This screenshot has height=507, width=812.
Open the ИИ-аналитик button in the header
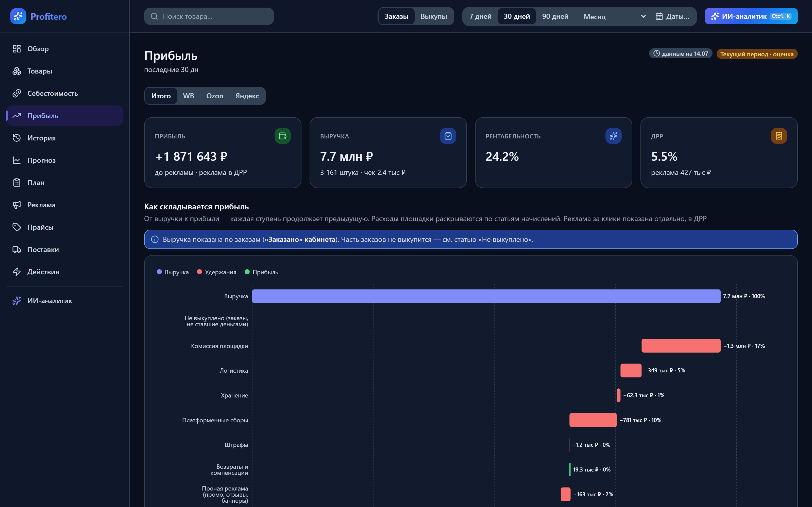751,16
